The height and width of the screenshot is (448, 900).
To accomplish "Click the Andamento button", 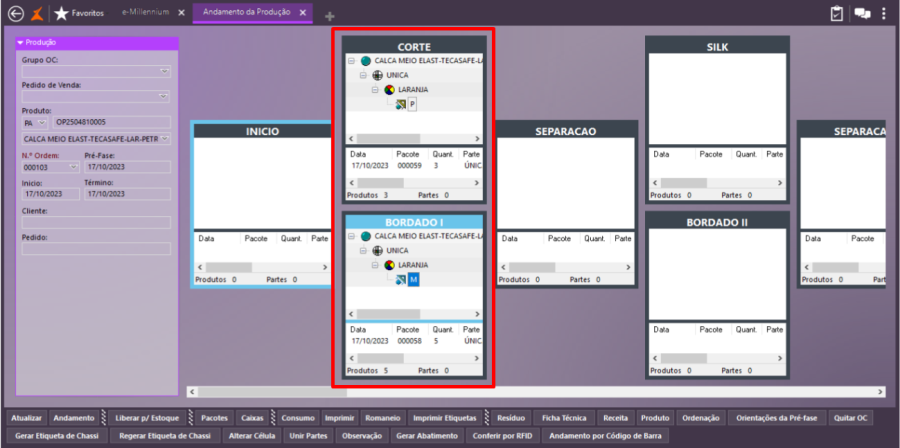I will tap(74, 418).
